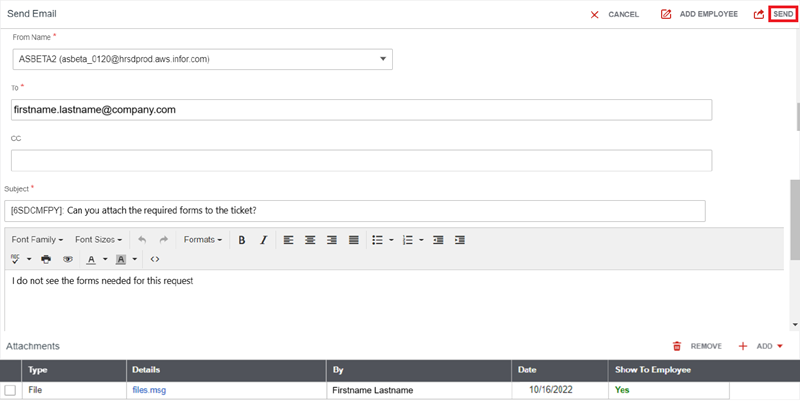The image size is (800, 401).
Task: Open the Font Sizes dropdown
Action: (x=98, y=239)
